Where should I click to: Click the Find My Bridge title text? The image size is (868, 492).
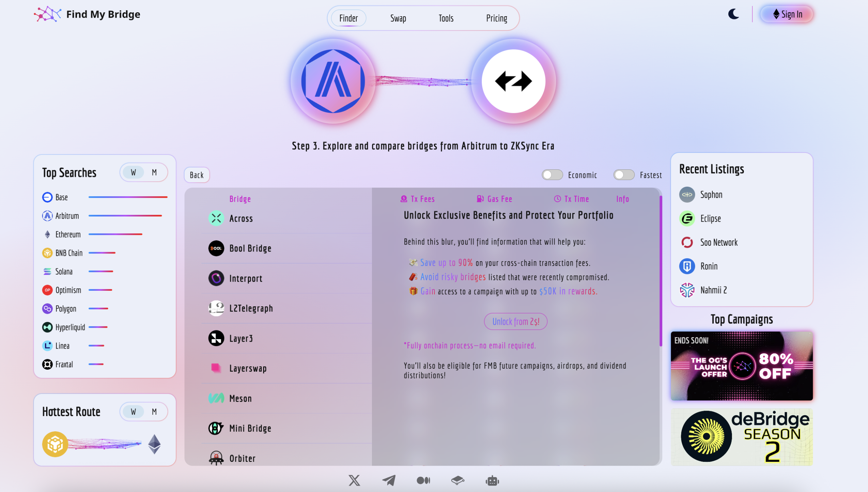point(103,14)
